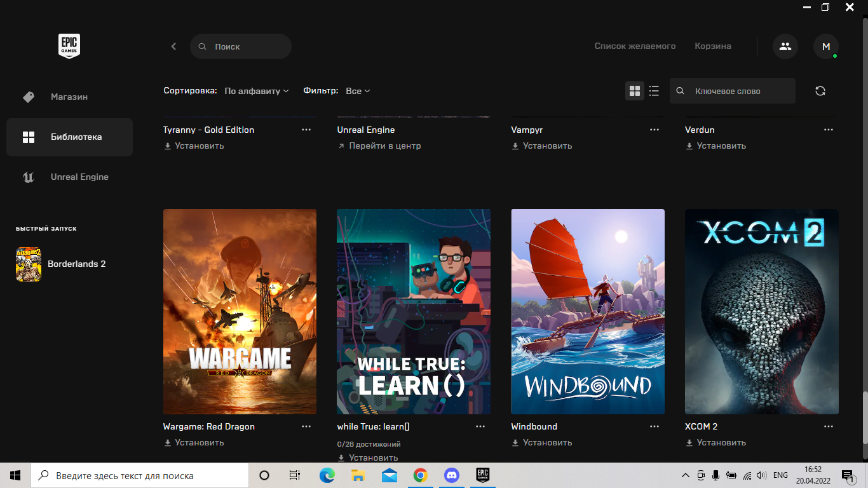Install XCOM 2
The height and width of the screenshot is (488, 868).
pos(716,442)
